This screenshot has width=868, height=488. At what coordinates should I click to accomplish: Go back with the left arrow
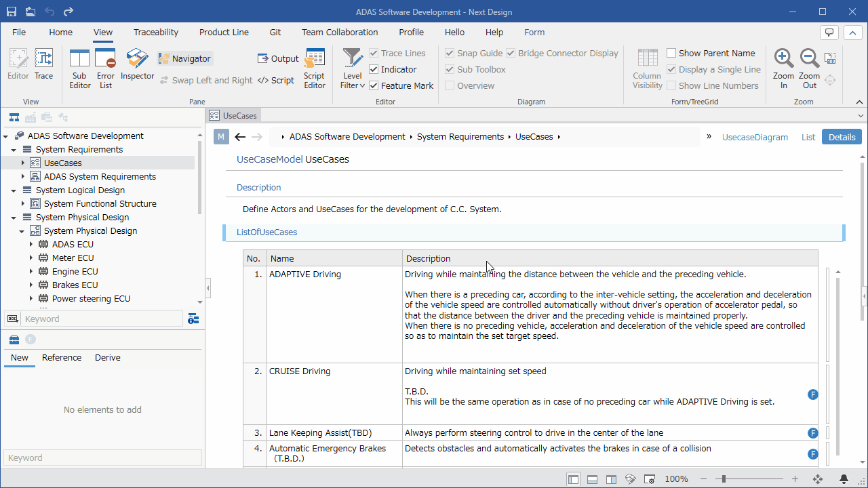tap(240, 137)
